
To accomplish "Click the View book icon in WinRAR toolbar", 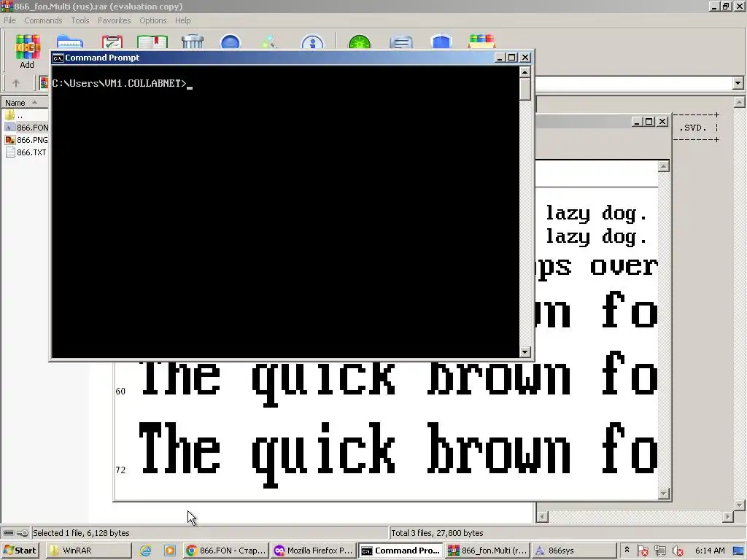I will [x=152, y=42].
